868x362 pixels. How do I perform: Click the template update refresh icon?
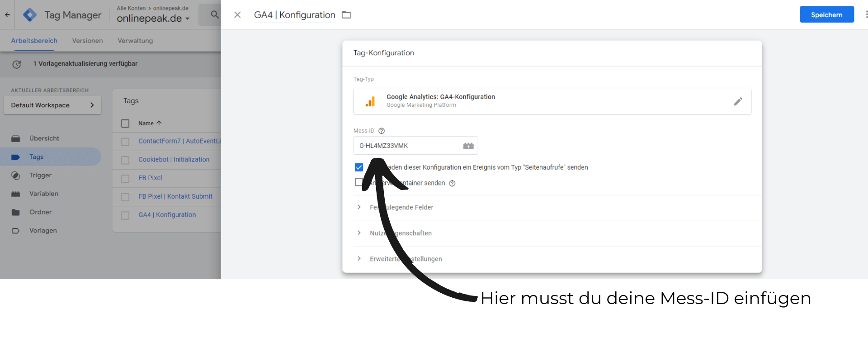click(17, 64)
